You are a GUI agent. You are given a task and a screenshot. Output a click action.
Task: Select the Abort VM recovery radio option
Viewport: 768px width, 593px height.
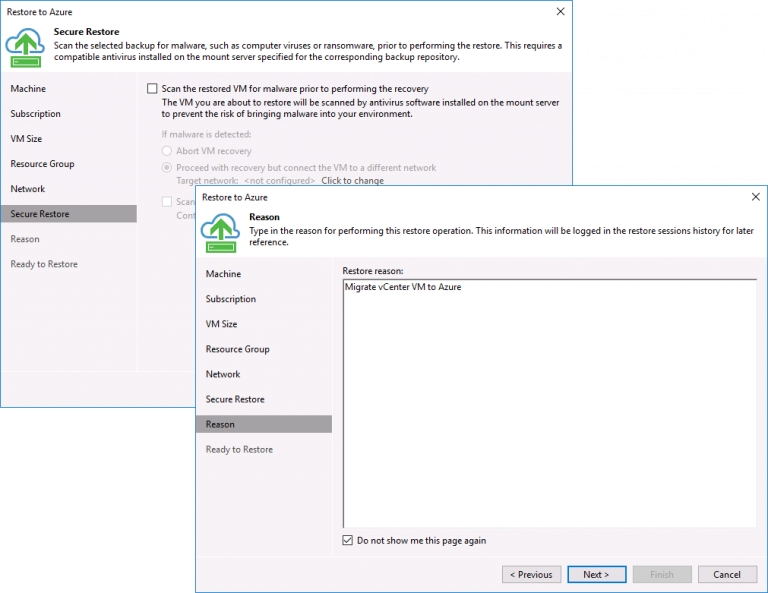[x=167, y=151]
